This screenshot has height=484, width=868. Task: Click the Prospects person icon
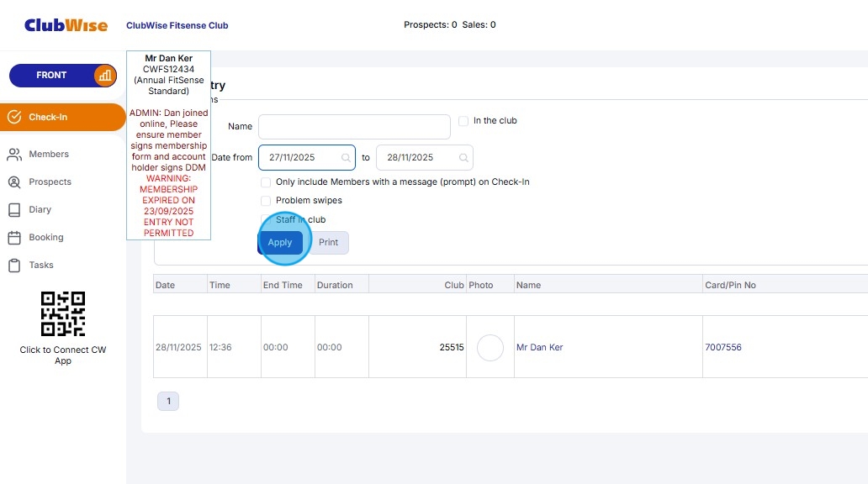[14, 182]
